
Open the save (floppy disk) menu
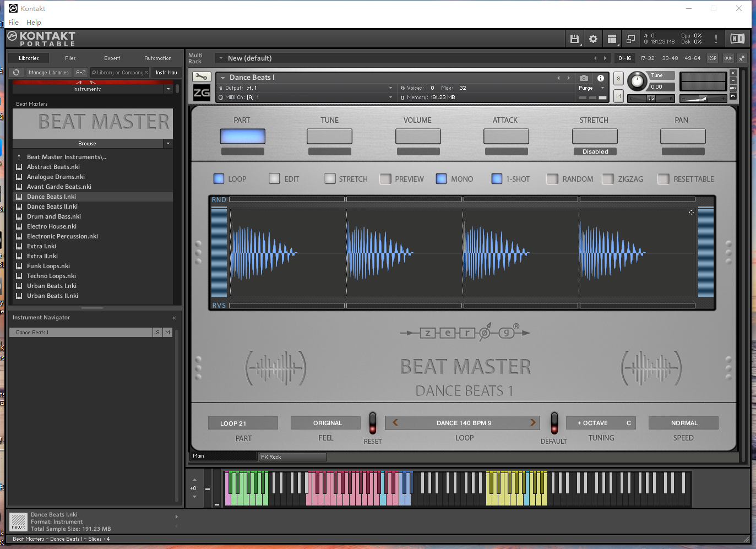tap(574, 39)
